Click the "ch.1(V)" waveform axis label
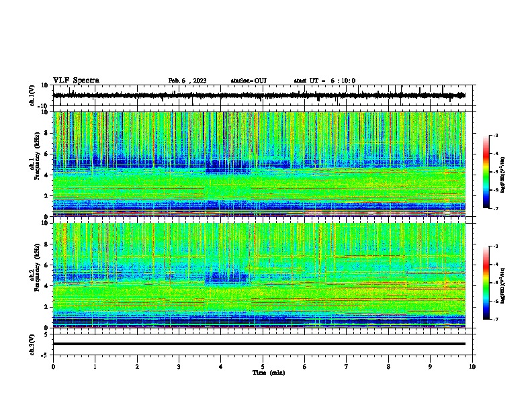Viewport: 532px width, 411px height. click(32, 95)
